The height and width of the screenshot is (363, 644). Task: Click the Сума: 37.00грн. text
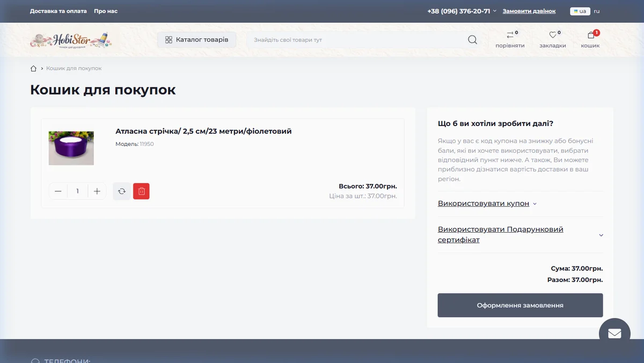[577, 269]
